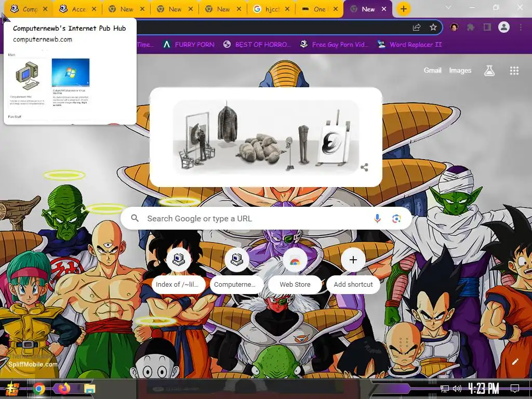532x399 pixels.
Task: Search by image with the Google Lens icon
Action: coord(396,219)
